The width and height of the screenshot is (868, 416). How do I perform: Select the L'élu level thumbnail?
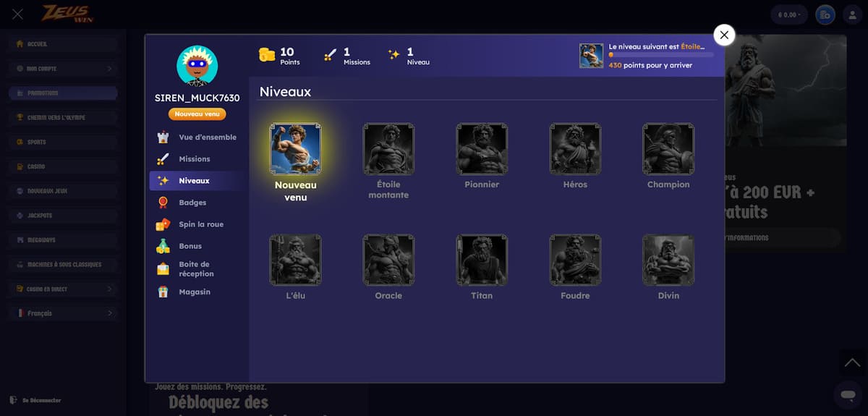click(295, 260)
